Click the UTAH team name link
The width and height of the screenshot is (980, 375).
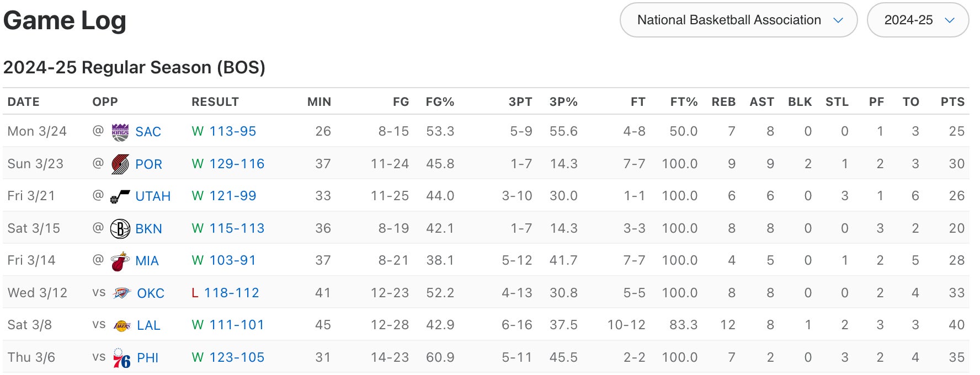click(x=153, y=196)
